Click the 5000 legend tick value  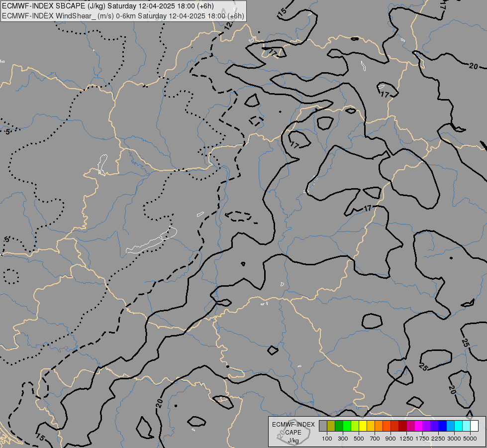pyautogui.click(x=470, y=439)
